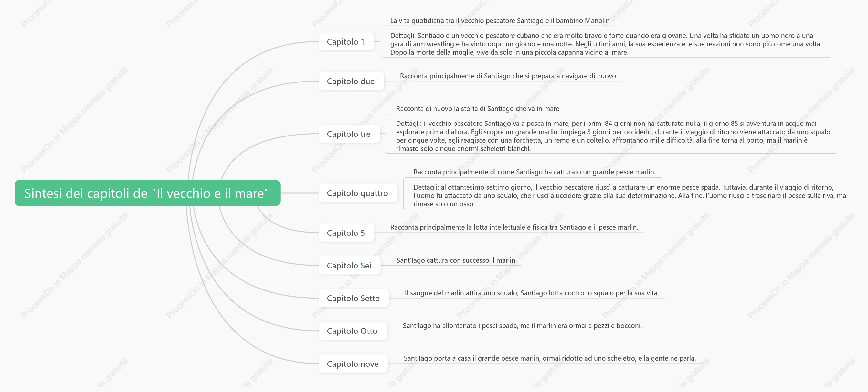Click 'Sant'Iago cattura con successo il marlin'

point(456,260)
